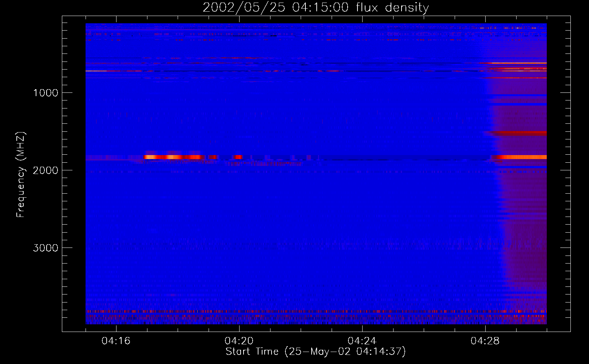Click the '04:16' time tick label
The width and height of the screenshot is (589, 364).
pos(116,341)
